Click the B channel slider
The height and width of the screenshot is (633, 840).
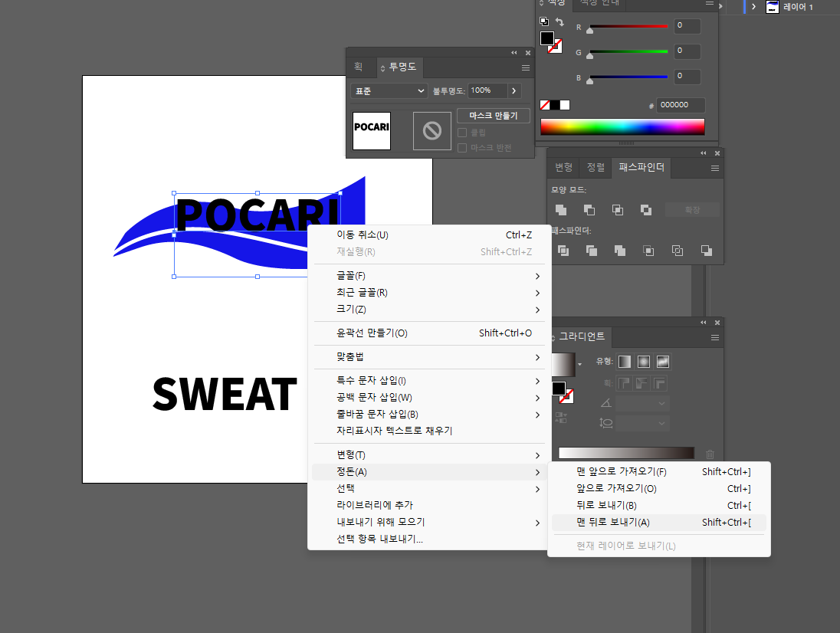[x=628, y=77]
